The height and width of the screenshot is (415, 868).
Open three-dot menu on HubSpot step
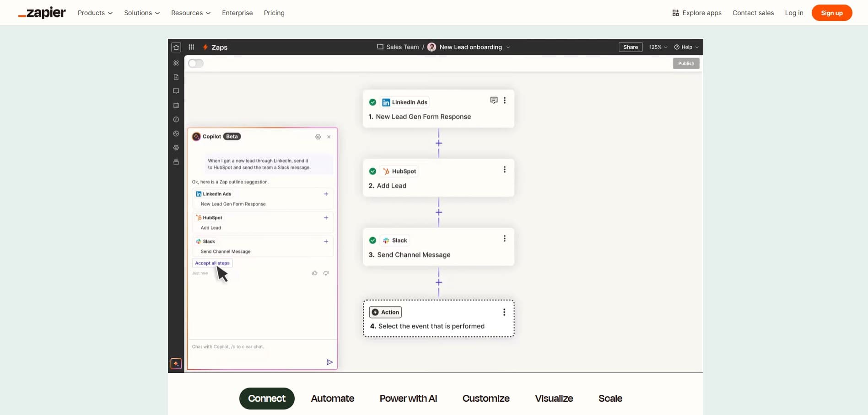click(505, 170)
